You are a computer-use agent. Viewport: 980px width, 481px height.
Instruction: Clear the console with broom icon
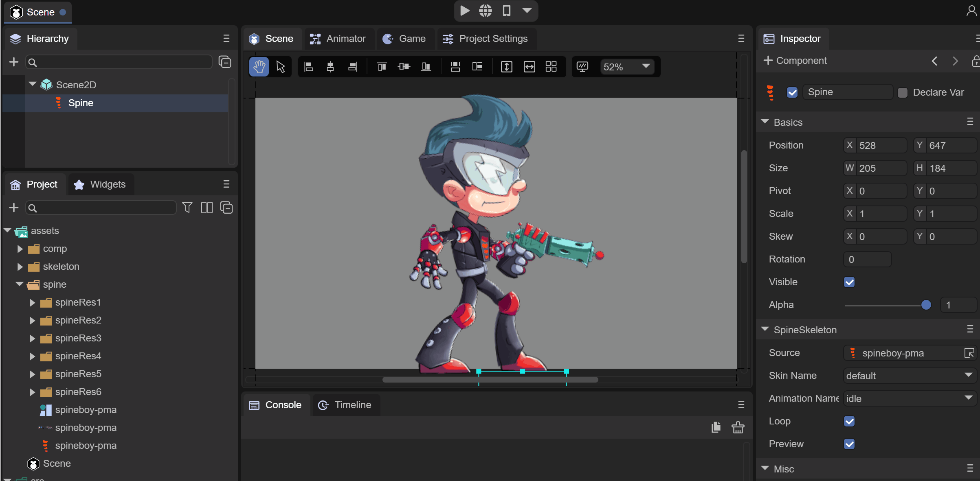point(738,427)
